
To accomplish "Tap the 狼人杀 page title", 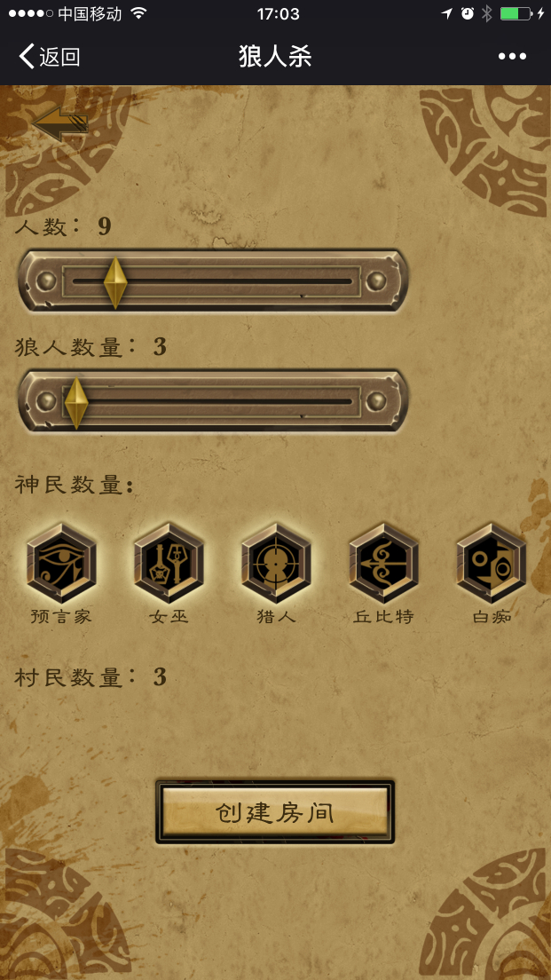I will click(275, 57).
